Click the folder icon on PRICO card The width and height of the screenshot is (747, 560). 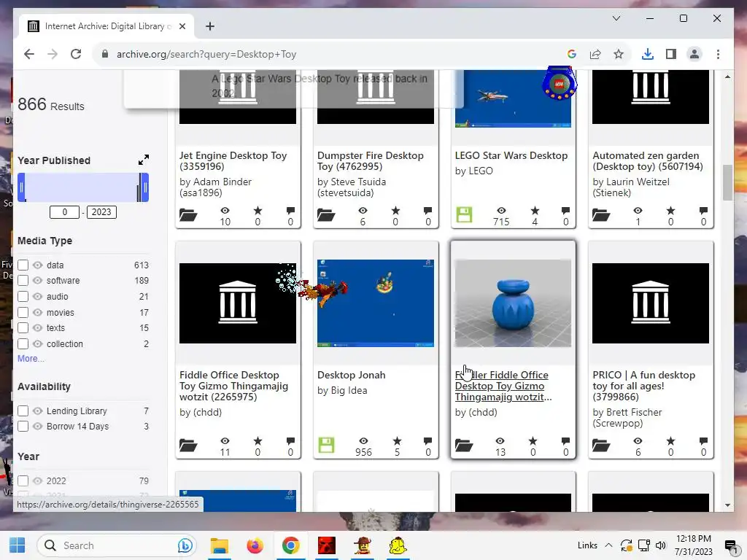[601, 446]
